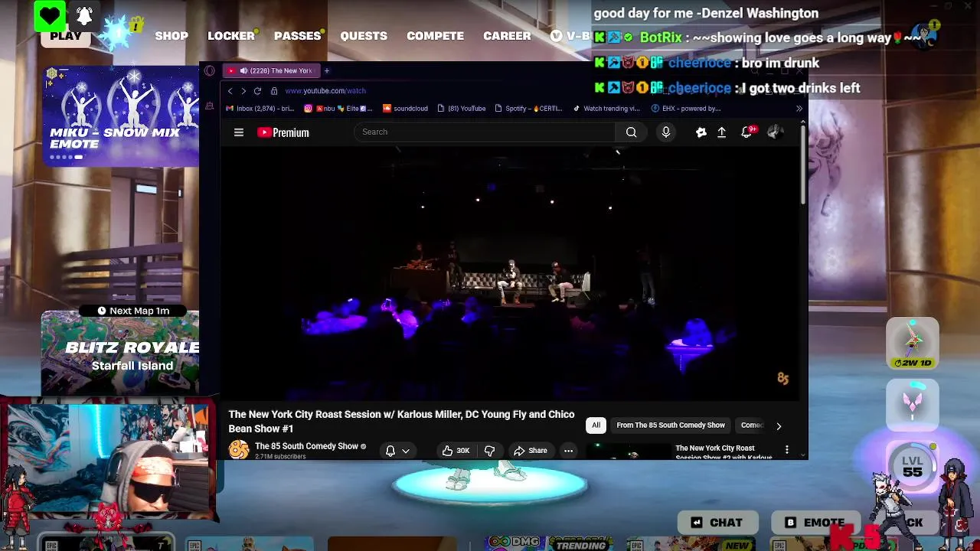Select the QUESTS tab

pos(364,36)
